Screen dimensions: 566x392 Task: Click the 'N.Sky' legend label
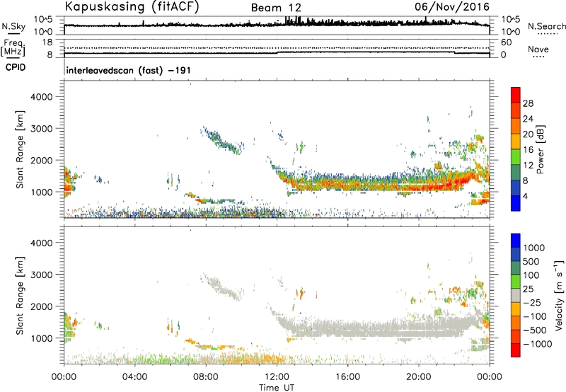click(x=13, y=26)
